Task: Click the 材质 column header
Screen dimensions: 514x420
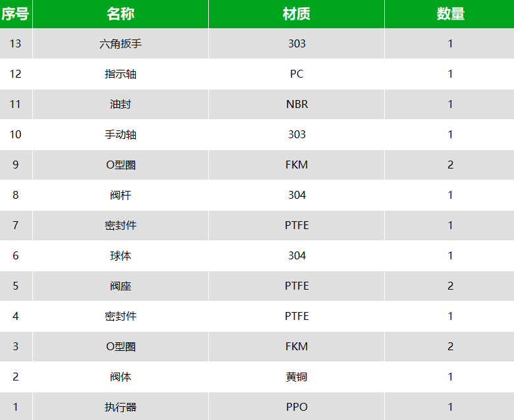Action: tap(297, 14)
